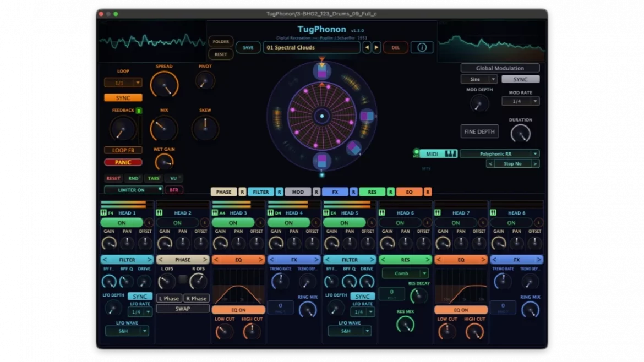Click the DURATION knob
Viewport: 644px width, 362px height.
pyautogui.click(x=520, y=134)
